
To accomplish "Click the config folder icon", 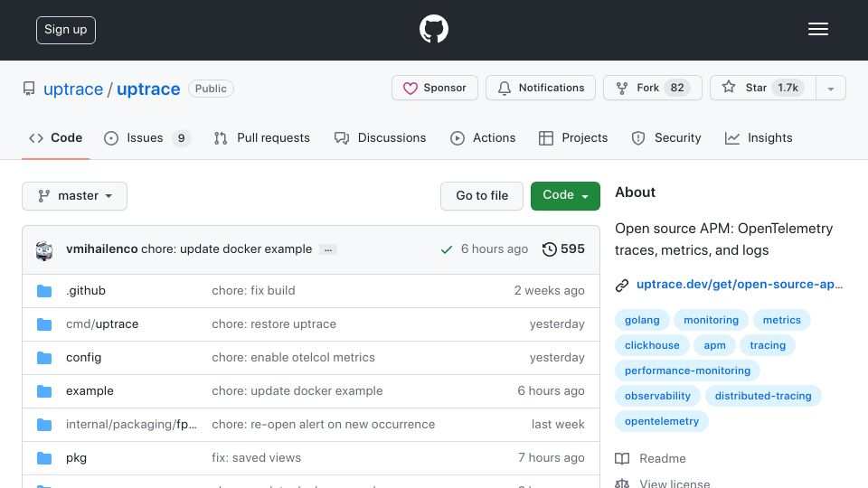I will point(44,358).
